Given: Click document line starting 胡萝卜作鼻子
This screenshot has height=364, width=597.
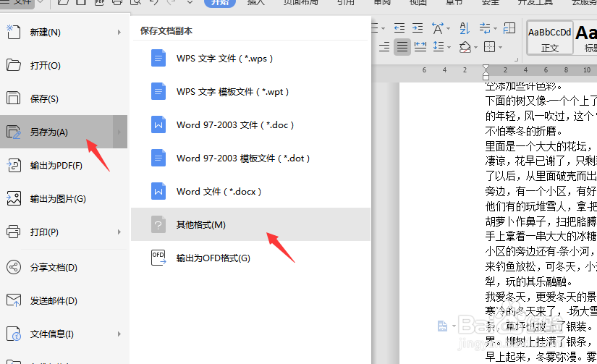Looking at the screenshot, I should [541, 221].
